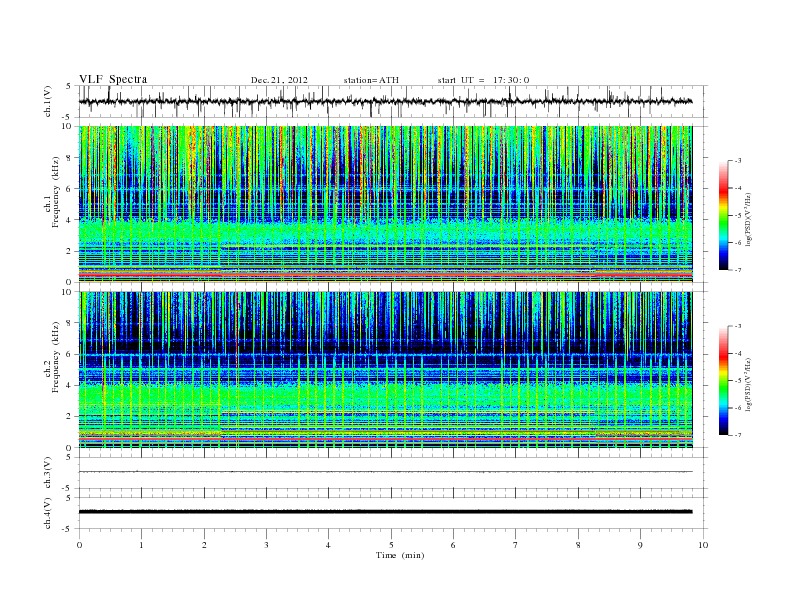792x612 pixels.
Task: Select the "start UT = 17:30:0" text
Action: coord(483,80)
